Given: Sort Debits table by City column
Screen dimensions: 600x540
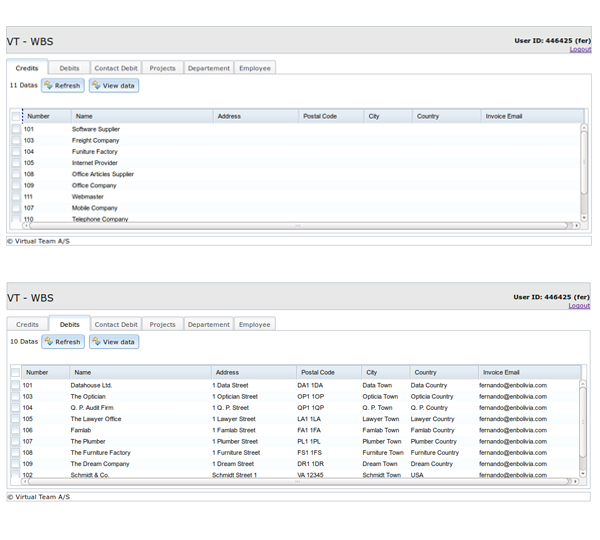Looking at the screenshot, I should click(385, 372).
